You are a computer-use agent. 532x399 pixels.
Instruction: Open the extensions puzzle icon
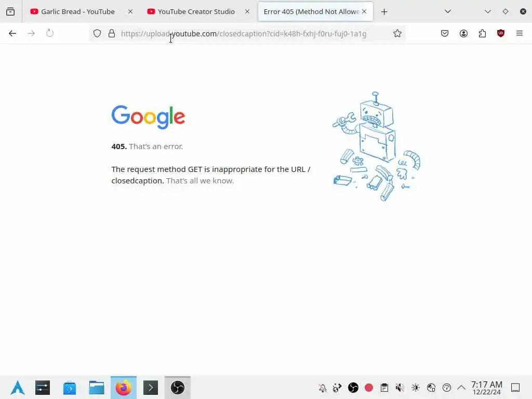(x=482, y=33)
